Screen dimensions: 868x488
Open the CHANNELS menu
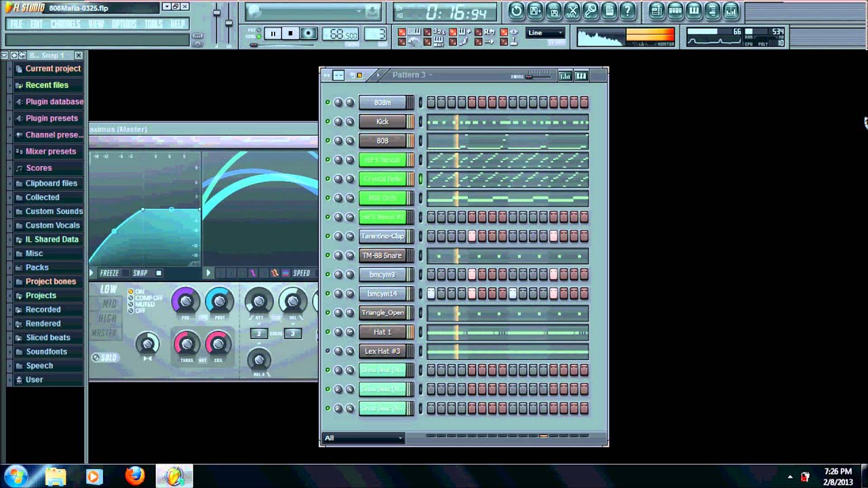[x=66, y=24]
